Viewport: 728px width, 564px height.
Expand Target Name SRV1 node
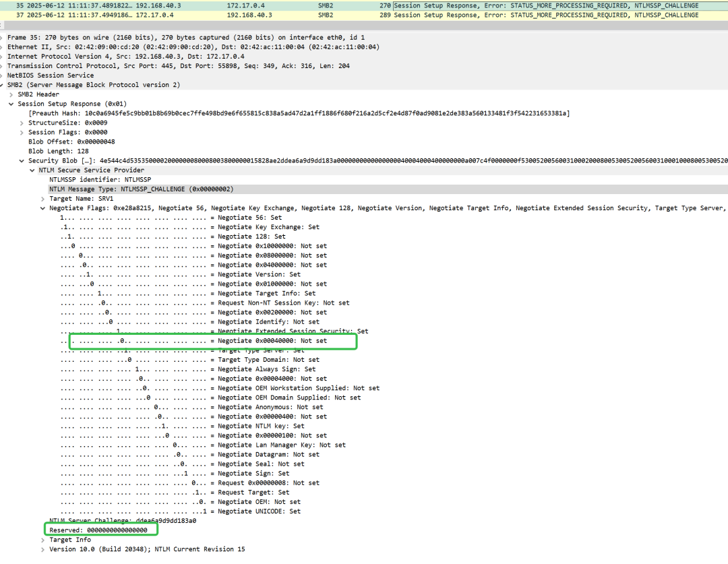(42, 199)
